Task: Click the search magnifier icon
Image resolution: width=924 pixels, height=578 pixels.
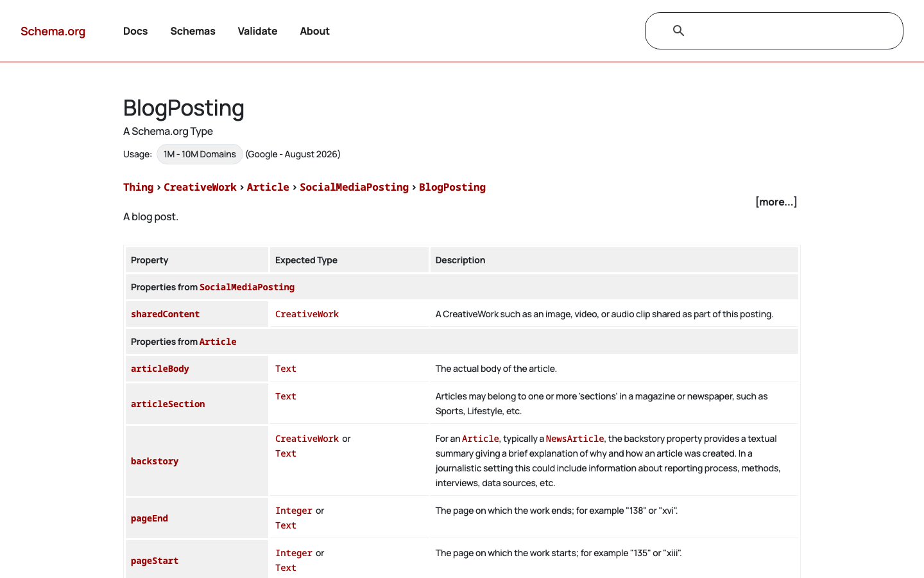Action: click(678, 31)
